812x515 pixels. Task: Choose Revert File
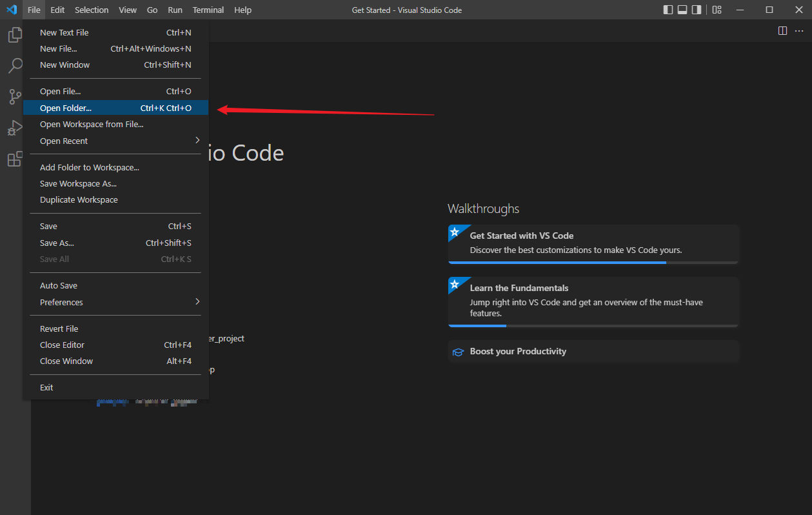tap(115, 328)
